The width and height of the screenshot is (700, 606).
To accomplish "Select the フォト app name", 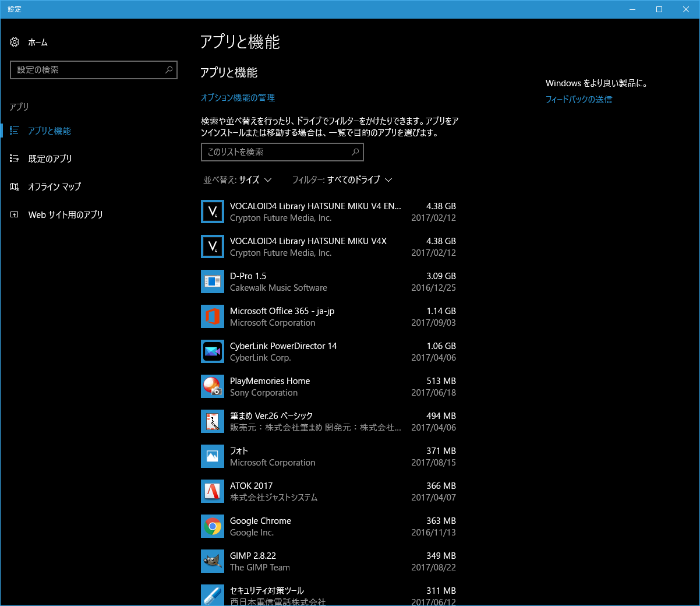I will (239, 451).
